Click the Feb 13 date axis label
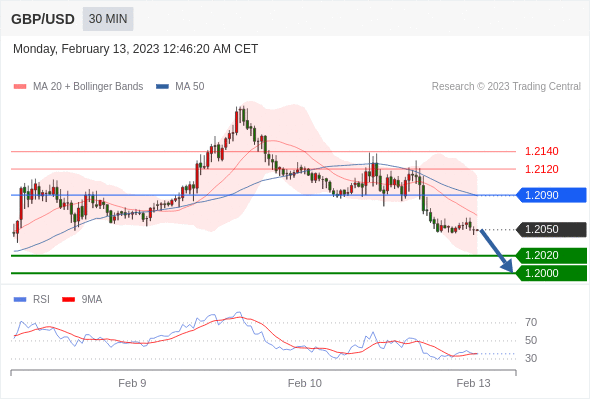The width and height of the screenshot is (590, 400). pos(473,383)
